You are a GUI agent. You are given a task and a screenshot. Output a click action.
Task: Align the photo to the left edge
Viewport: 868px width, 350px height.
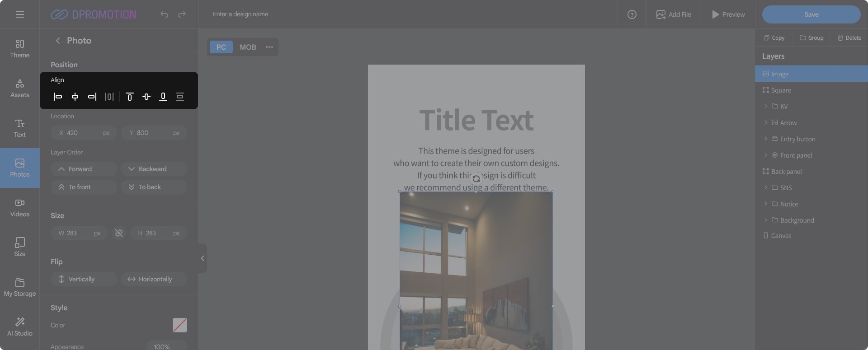(x=58, y=97)
